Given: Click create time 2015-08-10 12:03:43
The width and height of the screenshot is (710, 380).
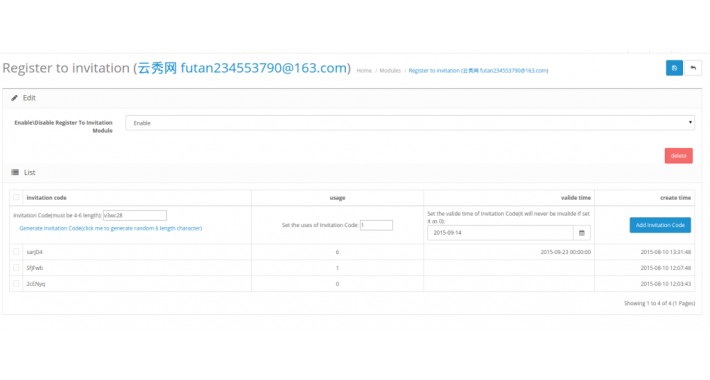Looking at the screenshot, I should pos(666,284).
